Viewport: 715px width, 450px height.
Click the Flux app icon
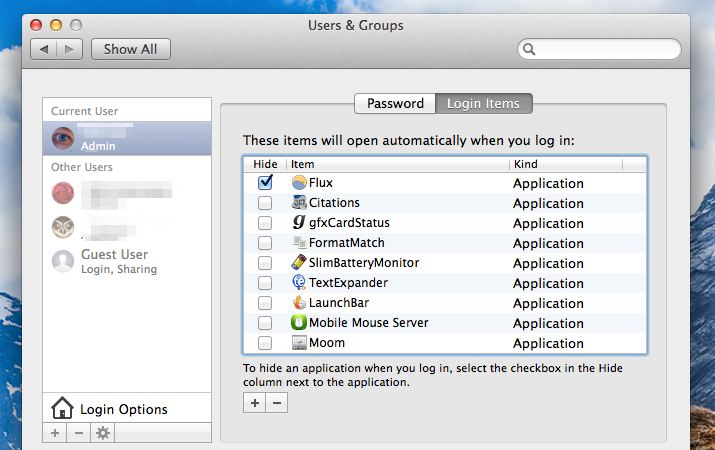(x=299, y=183)
